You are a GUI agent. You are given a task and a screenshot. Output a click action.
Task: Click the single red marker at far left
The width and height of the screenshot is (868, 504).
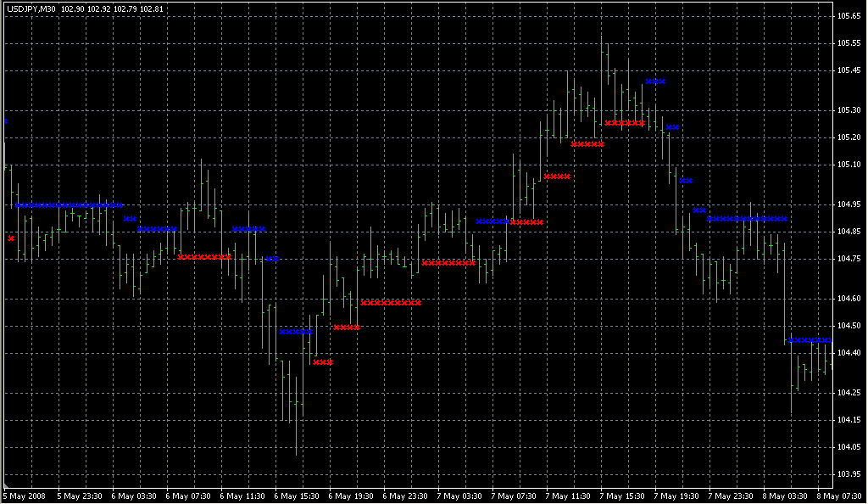(x=11, y=238)
